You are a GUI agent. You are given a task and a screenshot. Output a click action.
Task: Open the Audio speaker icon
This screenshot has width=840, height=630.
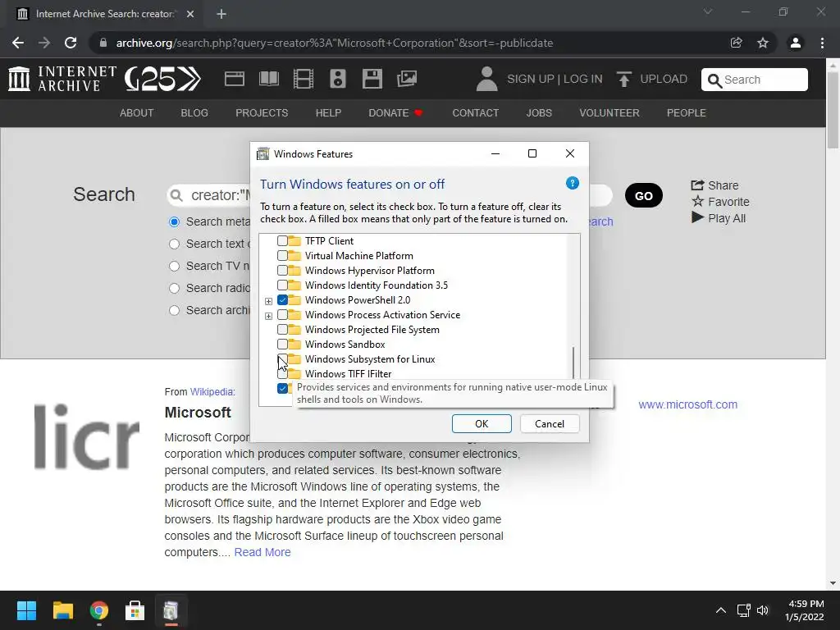click(337, 79)
